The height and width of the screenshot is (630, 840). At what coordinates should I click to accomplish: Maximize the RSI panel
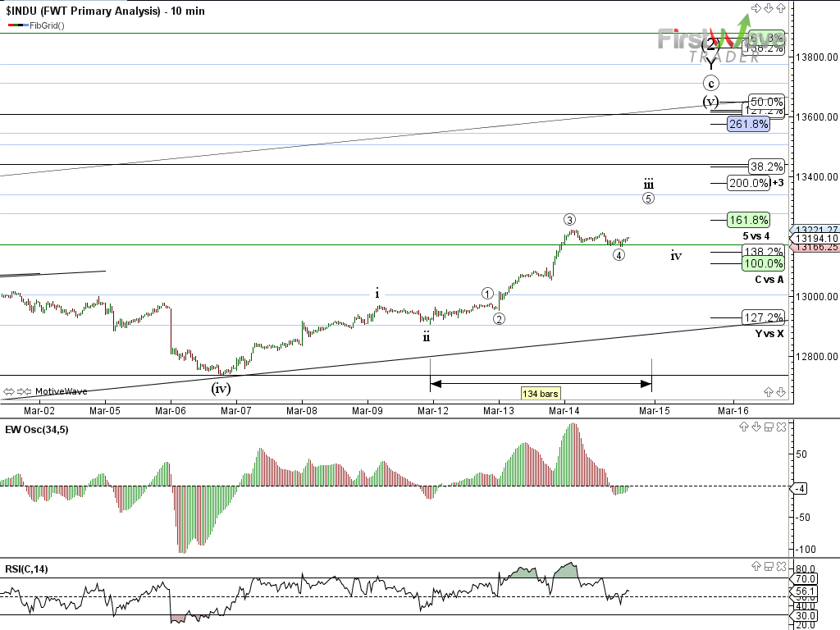tap(768, 567)
